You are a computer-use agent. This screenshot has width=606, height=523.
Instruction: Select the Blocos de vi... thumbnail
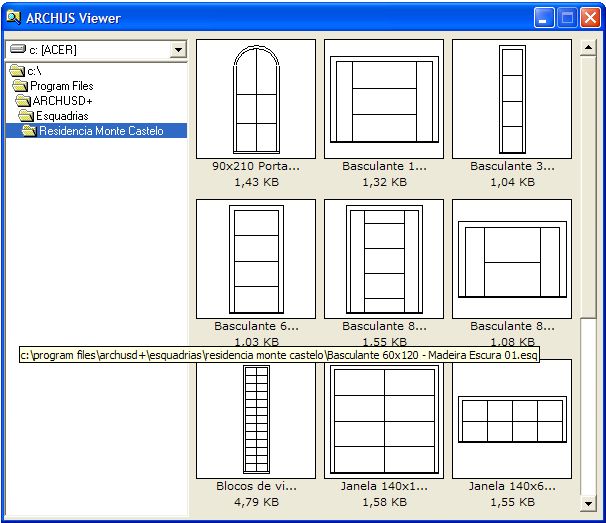tap(256, 419)
